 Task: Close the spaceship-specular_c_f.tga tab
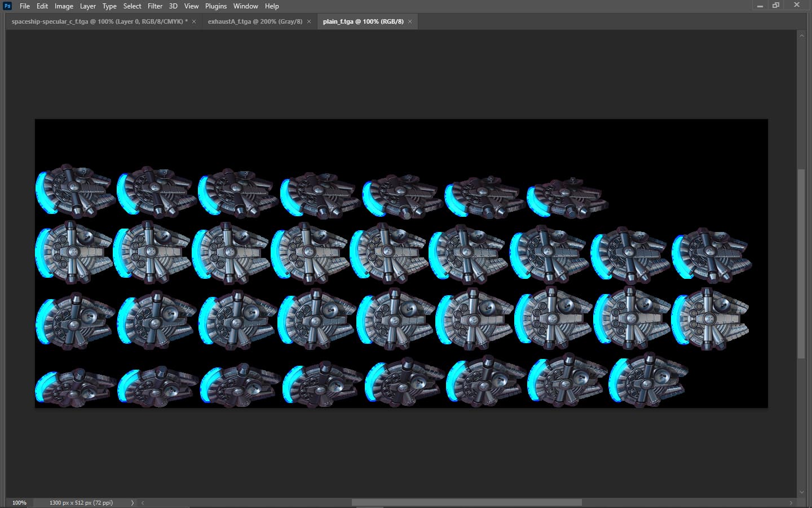pyautogui.click(x=194, y=21)
